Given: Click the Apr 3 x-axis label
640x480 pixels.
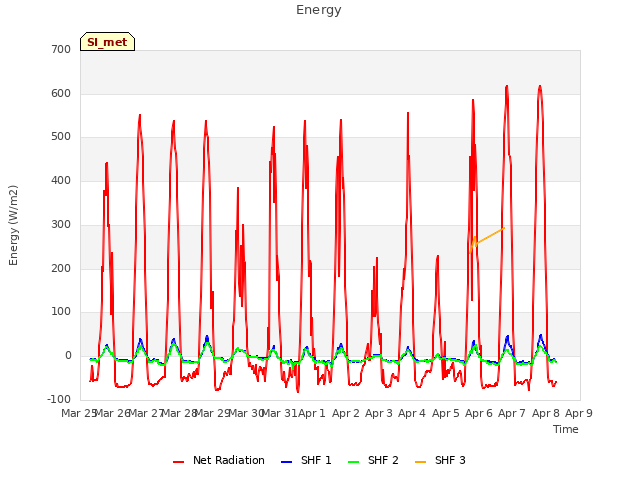Looking at the screenshot, I should click(379, 413).
